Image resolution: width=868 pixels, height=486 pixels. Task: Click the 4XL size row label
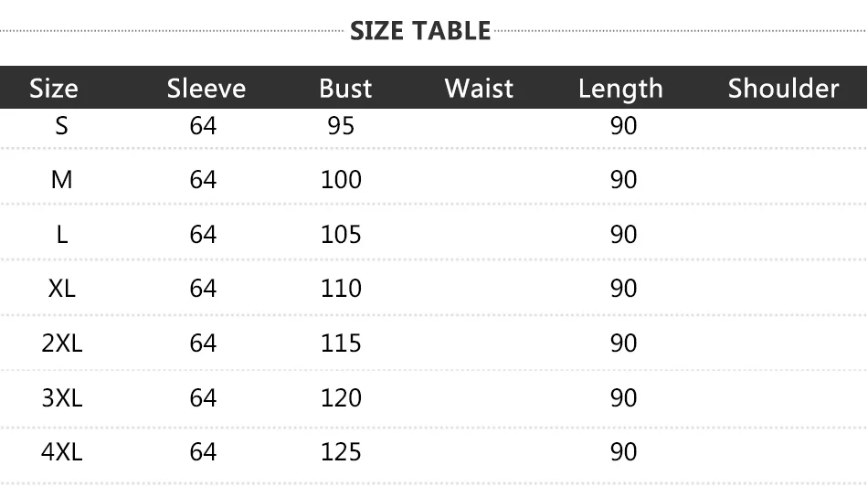61,451
